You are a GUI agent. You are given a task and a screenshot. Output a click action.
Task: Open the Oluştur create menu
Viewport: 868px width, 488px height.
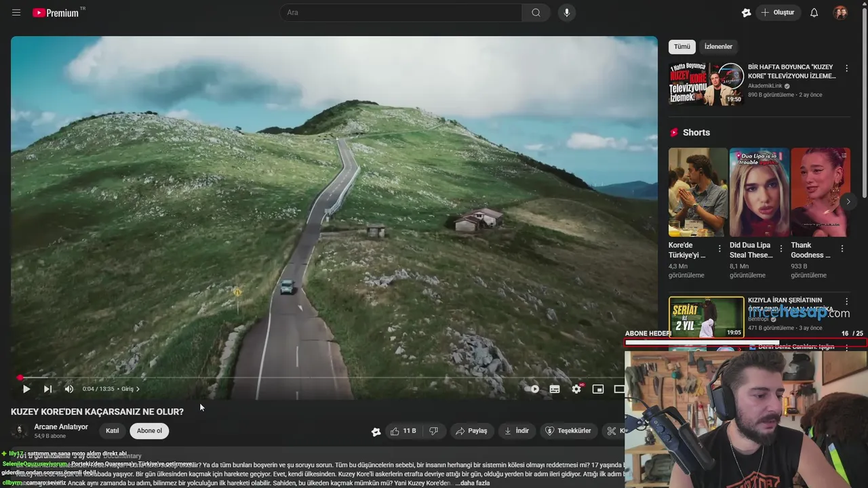pos(778,12)
